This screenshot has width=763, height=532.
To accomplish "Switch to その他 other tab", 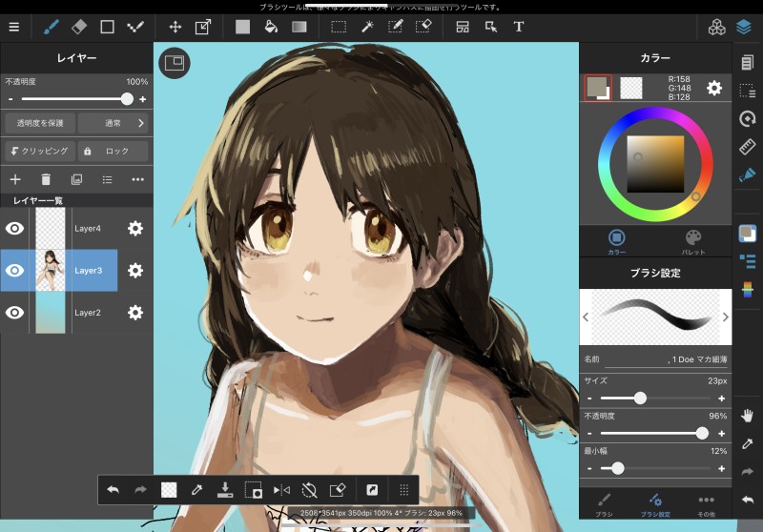I will pos(706,505).
